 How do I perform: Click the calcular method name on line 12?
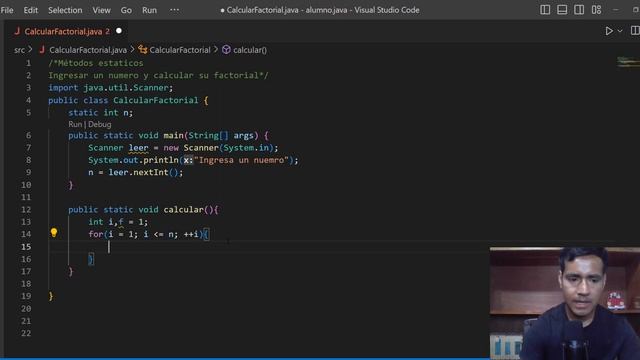(x=183, y=209)
